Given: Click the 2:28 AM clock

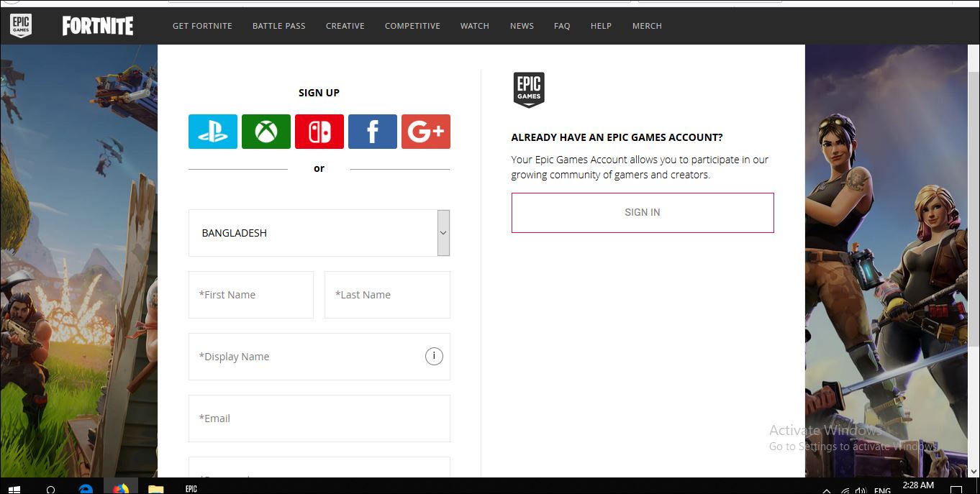Looking at the screenshot, I should pyautogui.click(x=918, y=486).
